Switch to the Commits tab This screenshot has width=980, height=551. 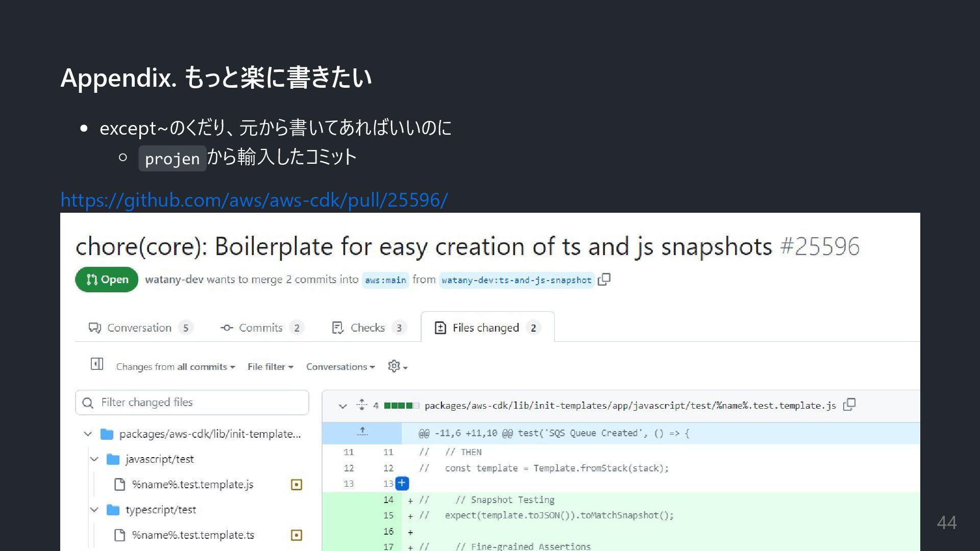pos(262,328)
